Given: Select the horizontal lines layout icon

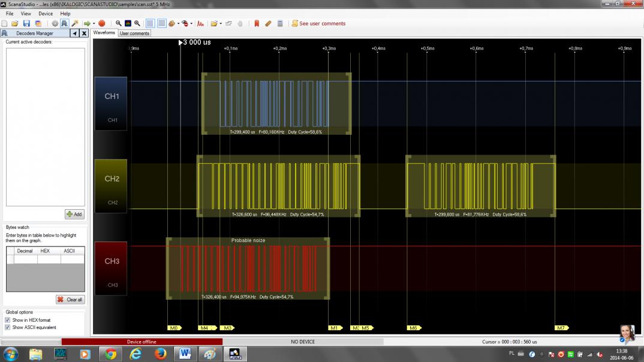Looking at the screenshot, I should pyautogui.click(x=161, y=23).
